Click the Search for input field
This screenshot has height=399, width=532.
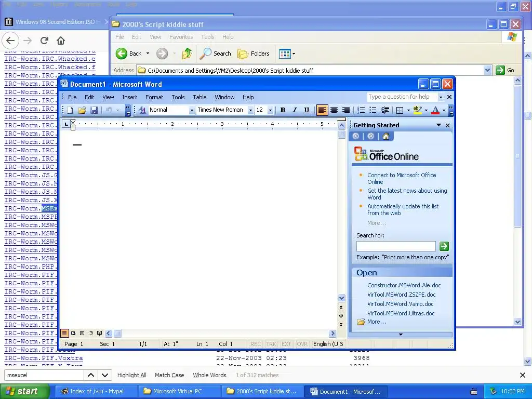click(396, 246)
